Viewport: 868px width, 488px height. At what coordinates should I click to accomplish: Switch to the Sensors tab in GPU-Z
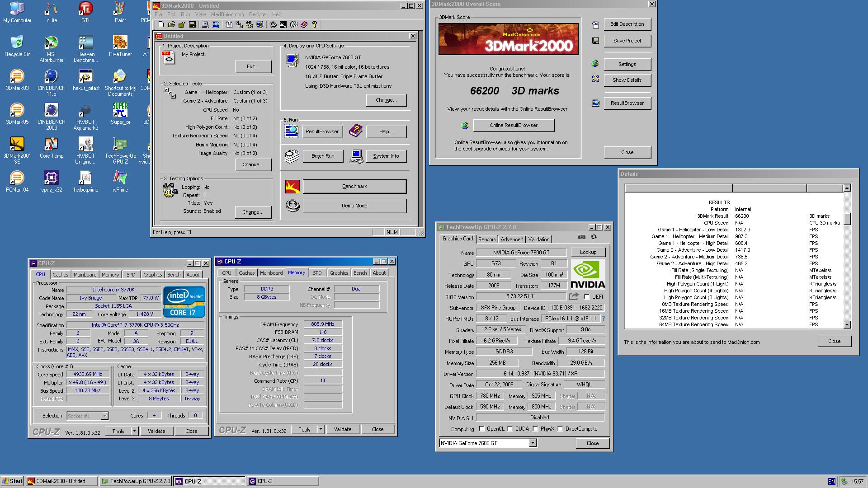(487, 239)
